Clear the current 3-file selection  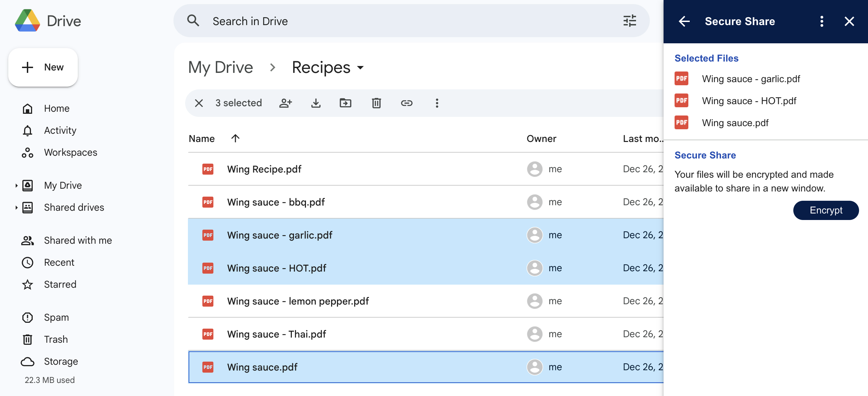coord(199,103)
